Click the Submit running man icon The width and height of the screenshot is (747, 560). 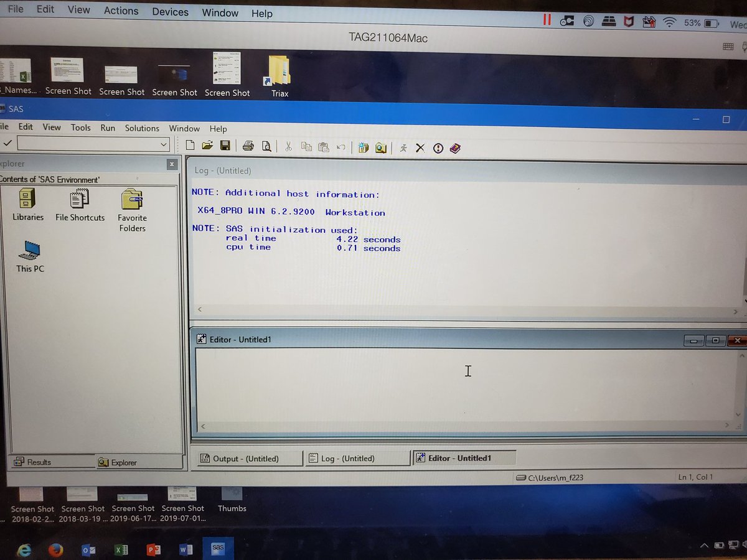403,147
